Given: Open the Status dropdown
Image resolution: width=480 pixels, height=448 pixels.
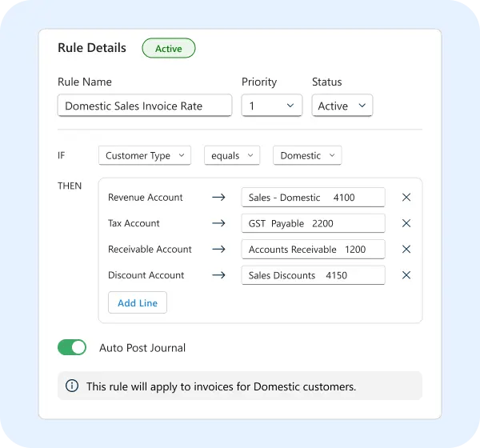Looking at the screenshot, I should [x=342, y=106].
